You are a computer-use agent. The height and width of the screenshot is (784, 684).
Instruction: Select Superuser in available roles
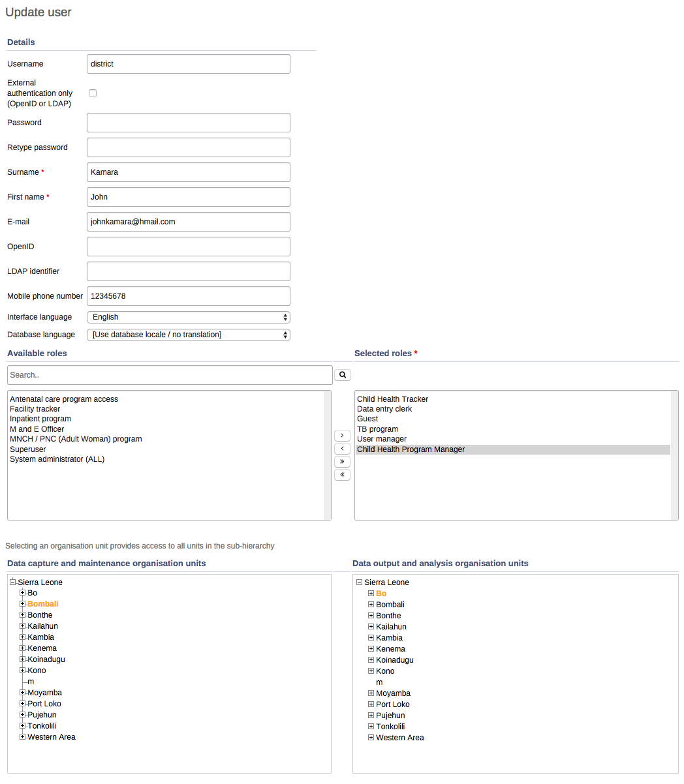coord(28,449)
